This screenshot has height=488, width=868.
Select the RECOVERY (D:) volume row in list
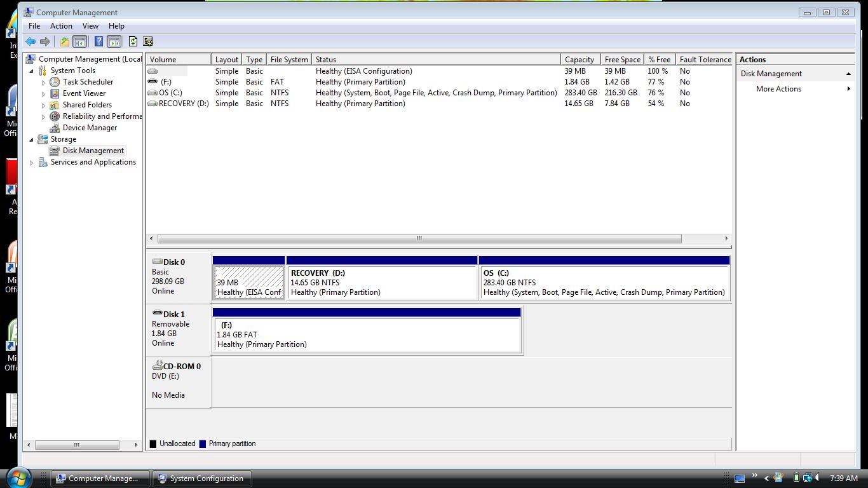point(439,104)
